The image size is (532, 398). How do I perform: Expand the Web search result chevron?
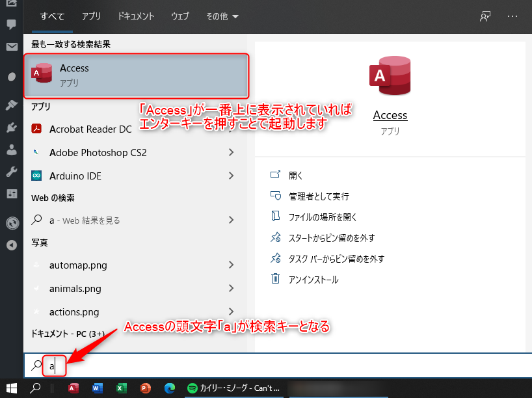tap(231, 220)
